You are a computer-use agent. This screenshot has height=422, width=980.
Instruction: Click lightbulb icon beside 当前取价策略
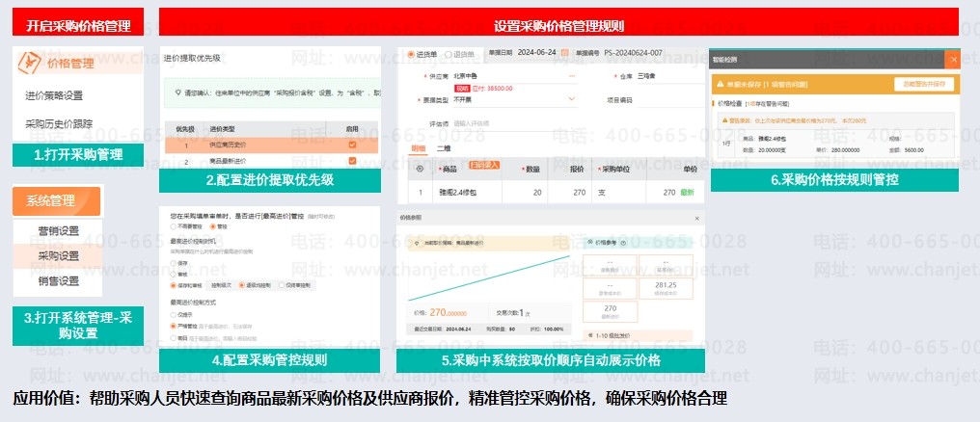[x=418, y=243]
